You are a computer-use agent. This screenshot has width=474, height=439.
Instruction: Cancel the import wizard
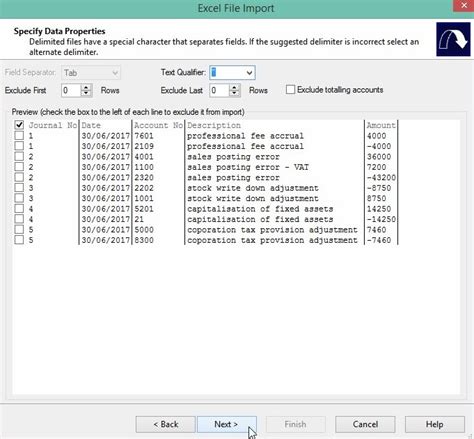pyautogui.click(x=365, y=424)
